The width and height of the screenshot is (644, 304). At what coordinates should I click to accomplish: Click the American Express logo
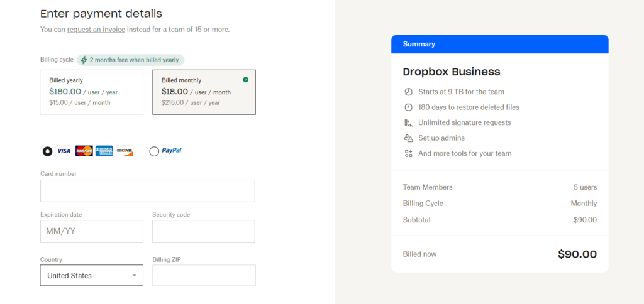(104, 151)
